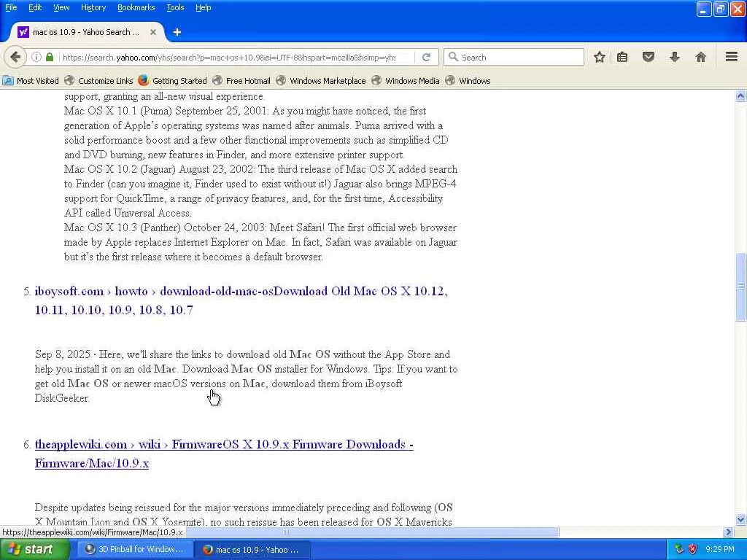Open iboysoft Download Old Mac OS X result
This screenshot has width=747, height=560.
click(241, 300)
